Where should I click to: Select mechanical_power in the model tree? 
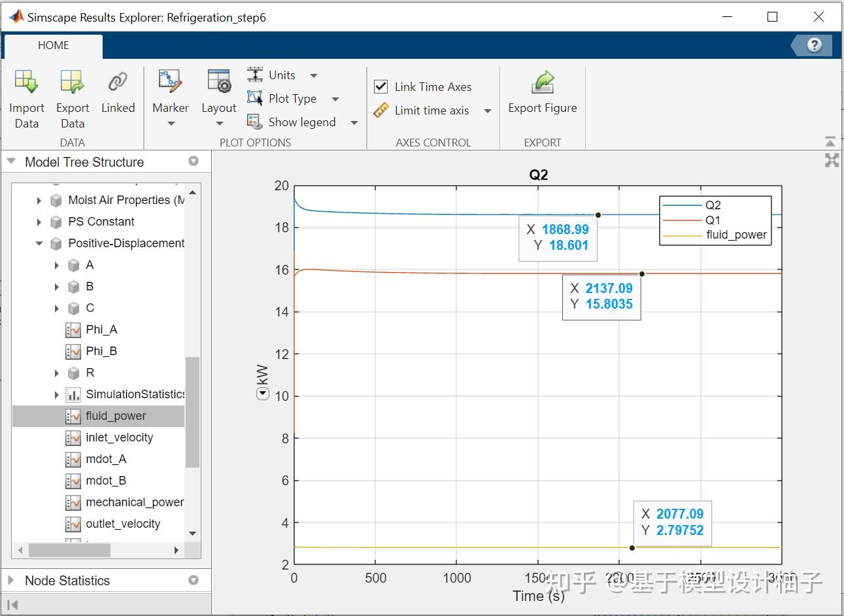(x=134, y=502)
